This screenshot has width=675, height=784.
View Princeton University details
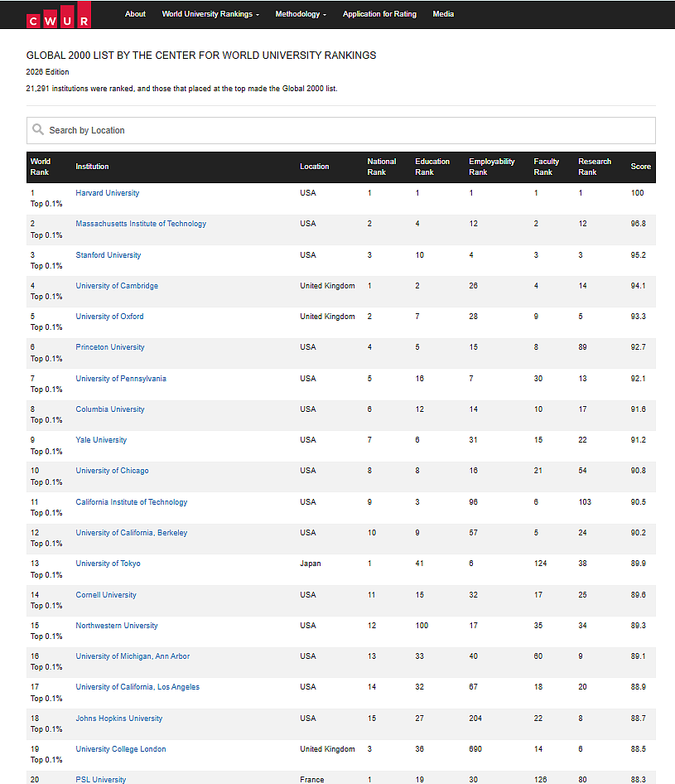click(x=110, y=347)
